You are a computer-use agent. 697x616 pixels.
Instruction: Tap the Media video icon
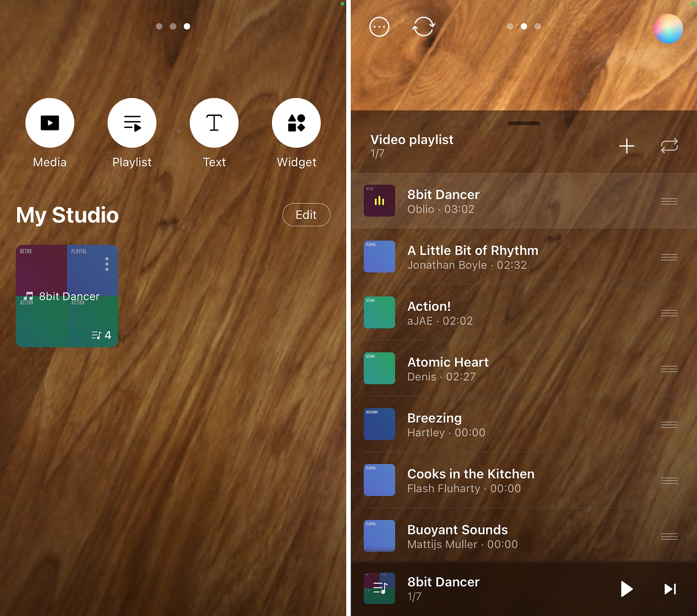[50, 123]
